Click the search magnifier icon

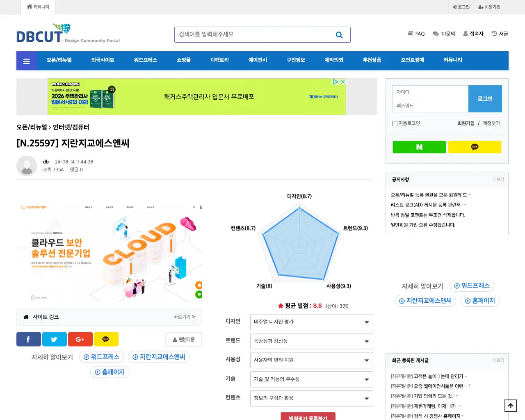[x=339, y=34]
